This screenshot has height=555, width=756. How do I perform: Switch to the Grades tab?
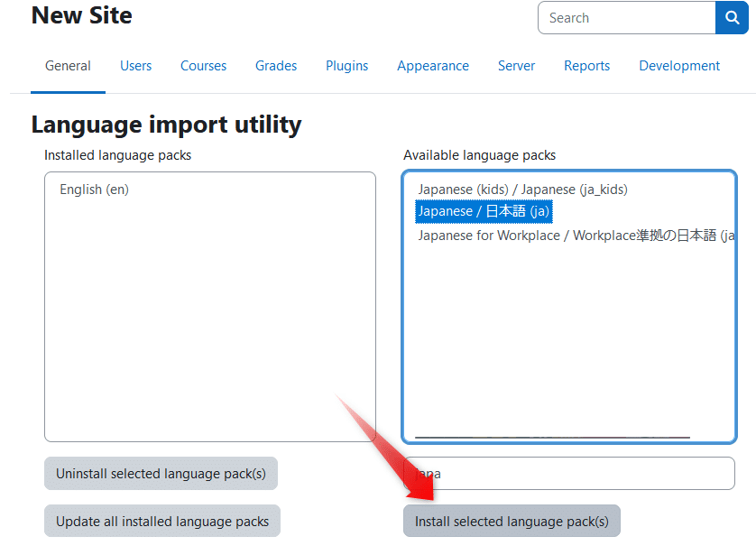[x=275, y=65]
